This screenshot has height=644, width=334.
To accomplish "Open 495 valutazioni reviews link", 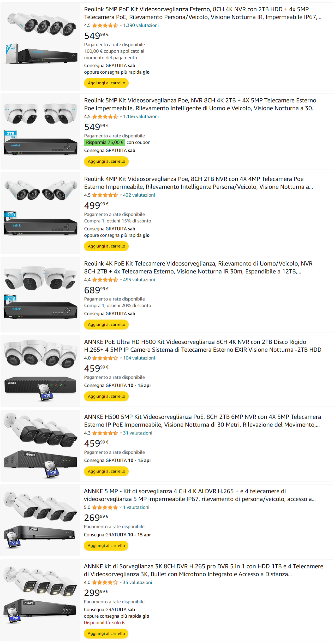I will (x=139, y=280).
